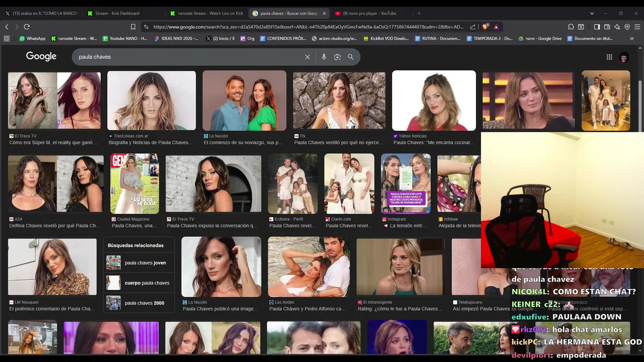Image resolution: width=644 pixels, height=362 pixels.
Task: Click the Clarin.com source label
Action: pos(341,219)
